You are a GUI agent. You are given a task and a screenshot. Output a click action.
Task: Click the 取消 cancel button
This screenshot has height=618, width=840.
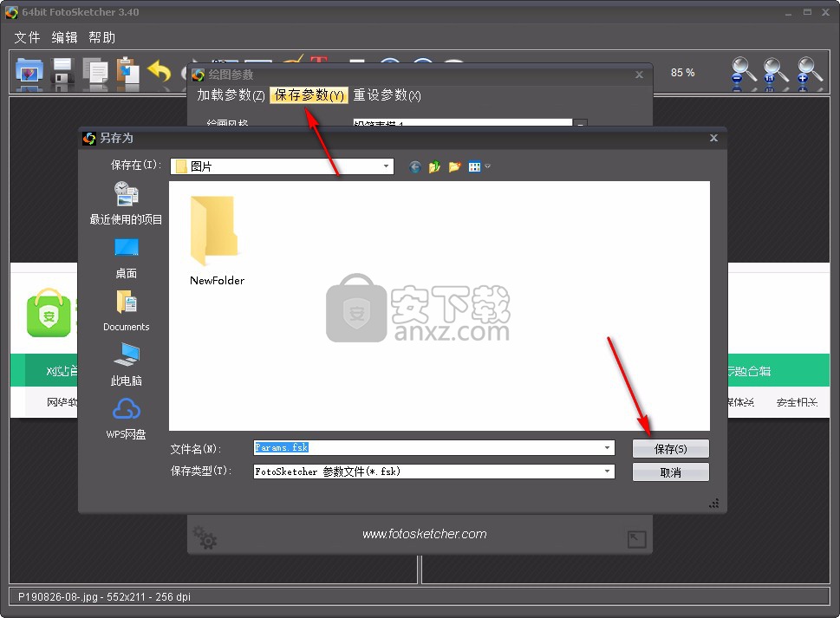[x=671, y=472]
